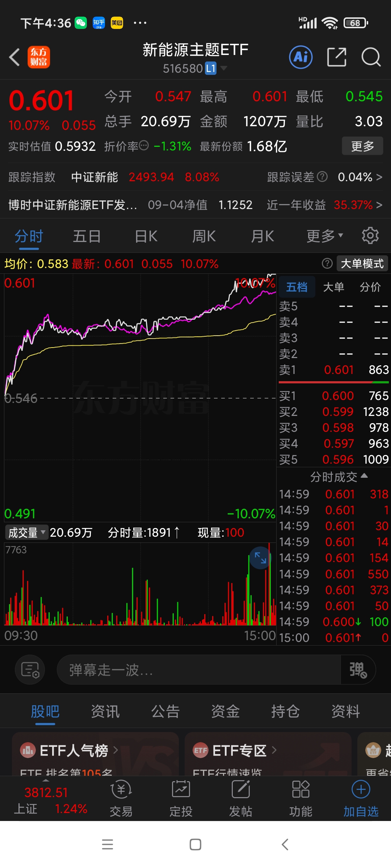The image size is (391, 868).
Task: Tap the volume bar chart
Action: coord(140,584)
